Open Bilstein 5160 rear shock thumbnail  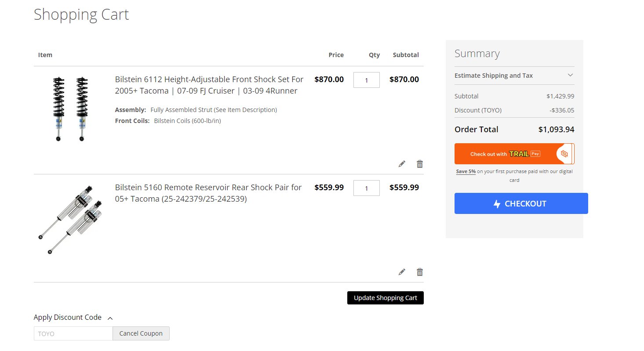click(x=70, y=220)
